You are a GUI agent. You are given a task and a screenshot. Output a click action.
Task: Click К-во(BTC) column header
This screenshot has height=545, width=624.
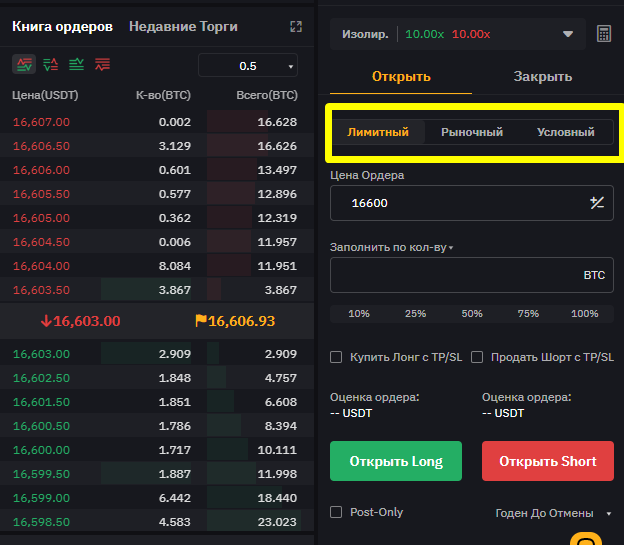pos(164,96)
